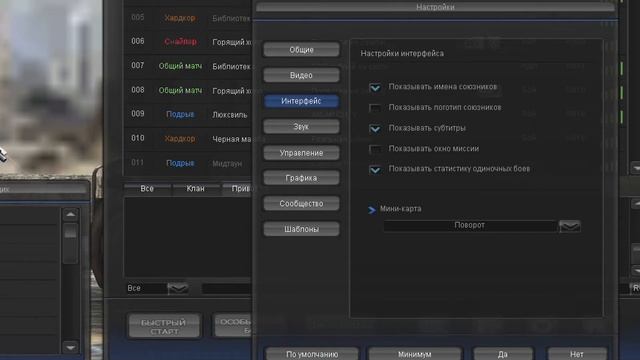Click the Мини-карта arrow marker
Image resolution: width=640 pixels, height=360 pixels.
pos(371,210)
